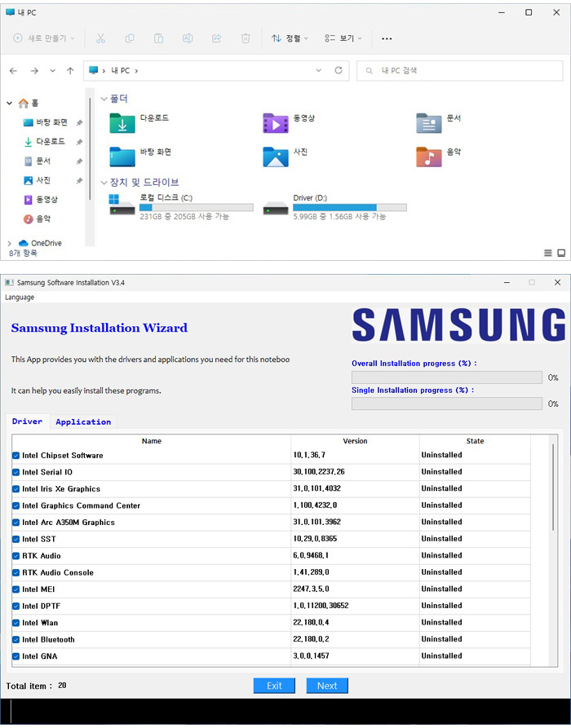Go up one level with the up arrow
The height and width of the screenshot is (728, 571).
(70, 71)
